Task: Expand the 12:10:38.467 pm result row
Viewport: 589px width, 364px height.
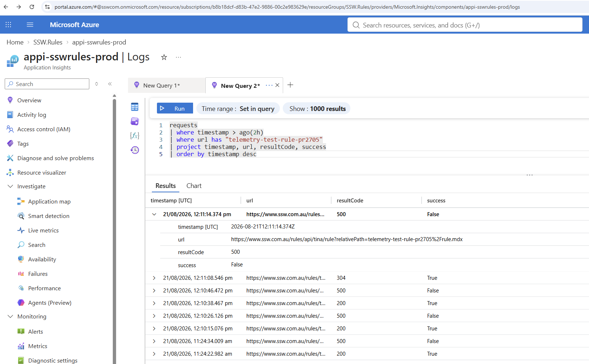Action: coord(154,303)
